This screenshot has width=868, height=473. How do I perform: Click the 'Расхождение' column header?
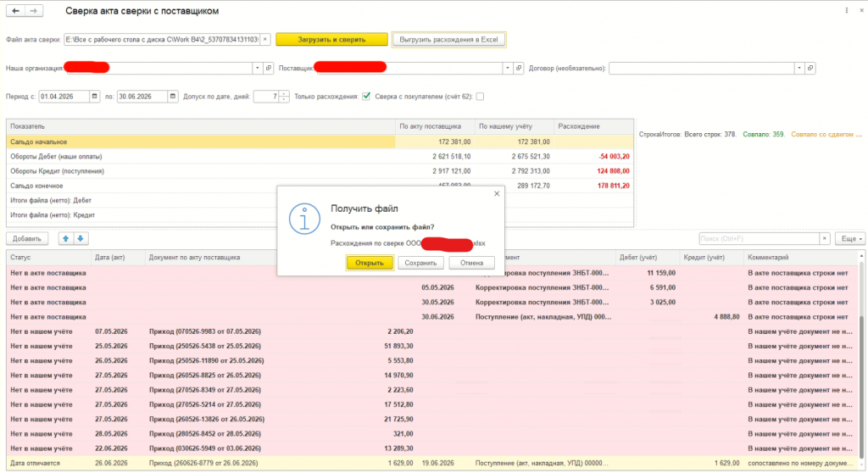click(593, 126)
